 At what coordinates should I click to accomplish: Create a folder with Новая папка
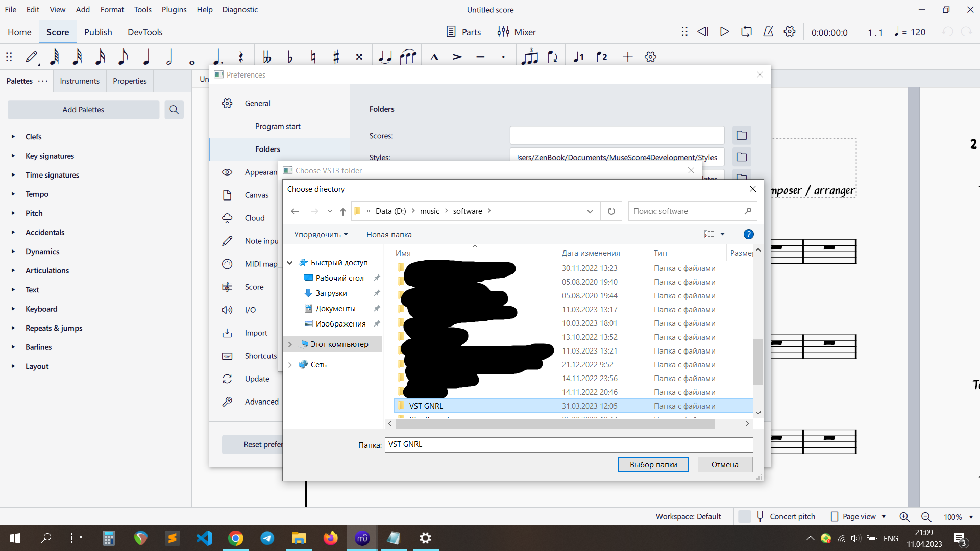(x=388, y=234)
